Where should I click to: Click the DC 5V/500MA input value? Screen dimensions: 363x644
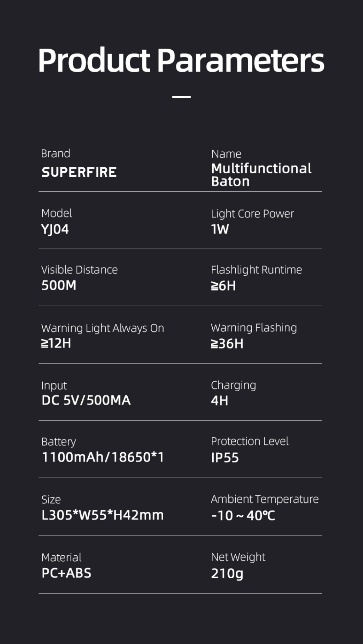point(86,400)
